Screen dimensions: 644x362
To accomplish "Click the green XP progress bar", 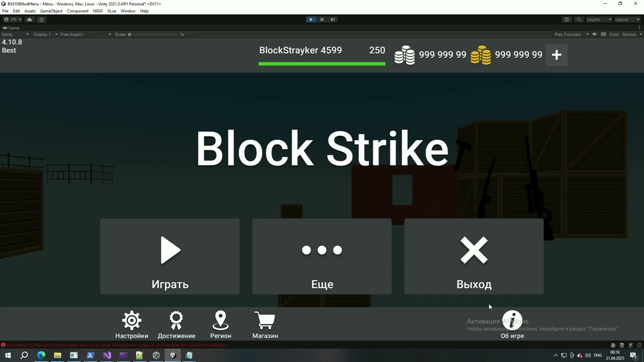I will (322, 64).
